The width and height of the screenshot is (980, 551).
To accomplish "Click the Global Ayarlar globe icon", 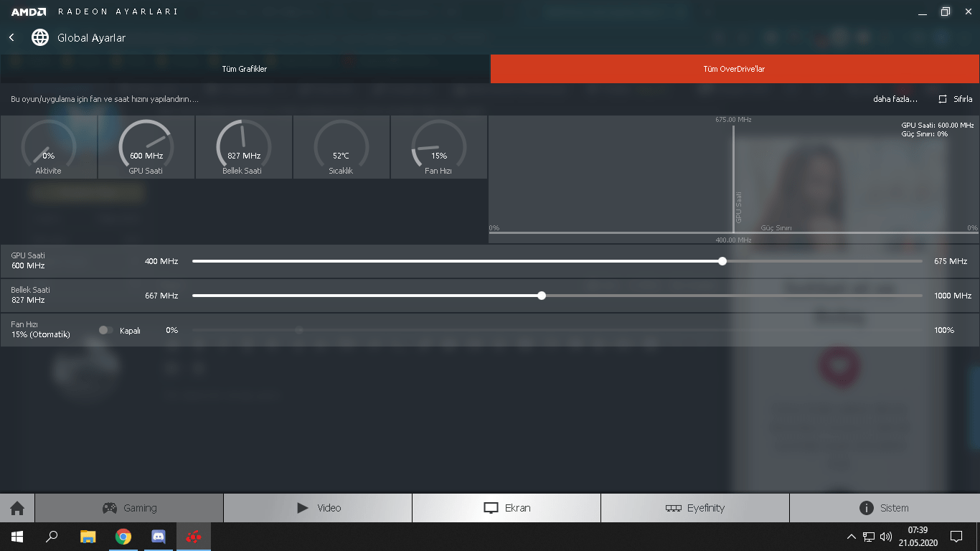I will (40, 37).
